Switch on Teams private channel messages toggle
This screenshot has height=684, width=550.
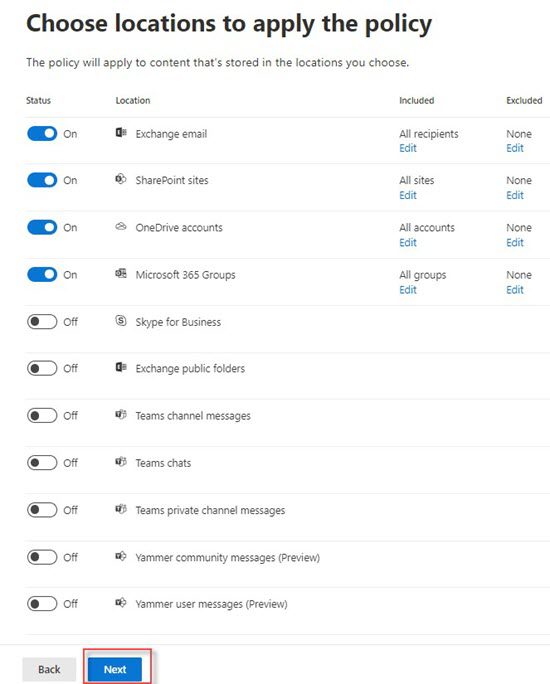42,510
